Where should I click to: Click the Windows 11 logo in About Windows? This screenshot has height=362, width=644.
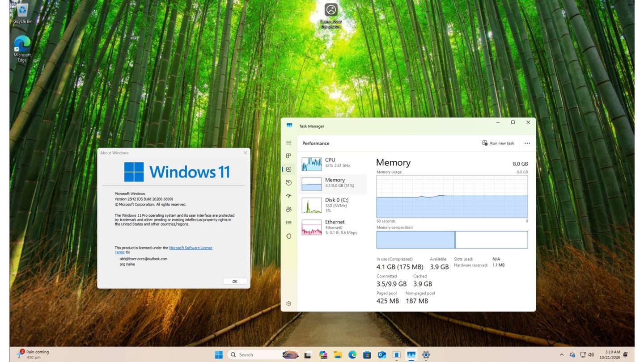click(x=177, y=172)
